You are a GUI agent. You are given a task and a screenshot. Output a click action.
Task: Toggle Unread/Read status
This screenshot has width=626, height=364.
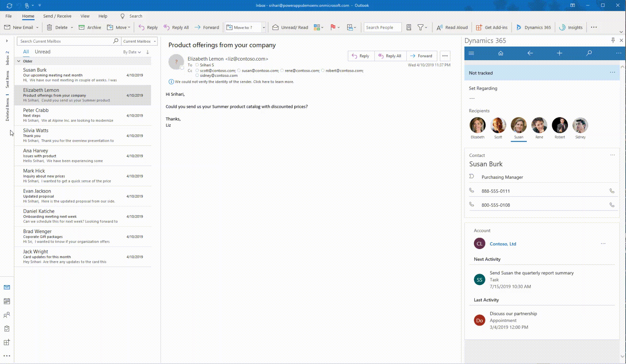290,27
